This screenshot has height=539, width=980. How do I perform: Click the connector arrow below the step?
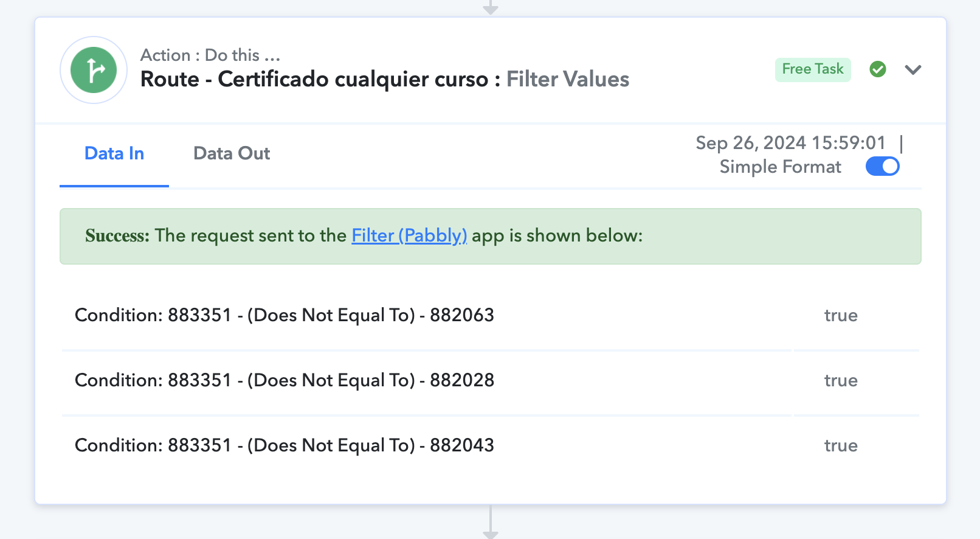pyautogui.click(x=491, y=522)
